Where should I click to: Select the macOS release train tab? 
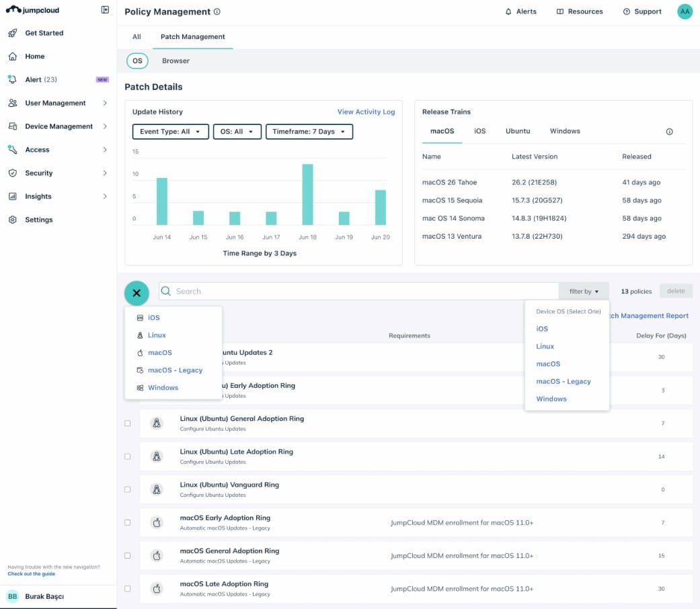tap(442, 131)
